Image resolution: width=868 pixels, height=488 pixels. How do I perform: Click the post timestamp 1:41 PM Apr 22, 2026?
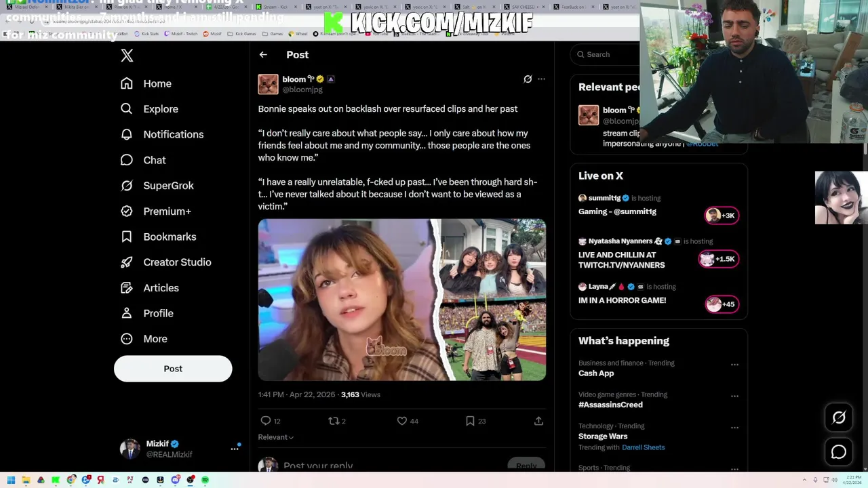click(x=296, y=394)
